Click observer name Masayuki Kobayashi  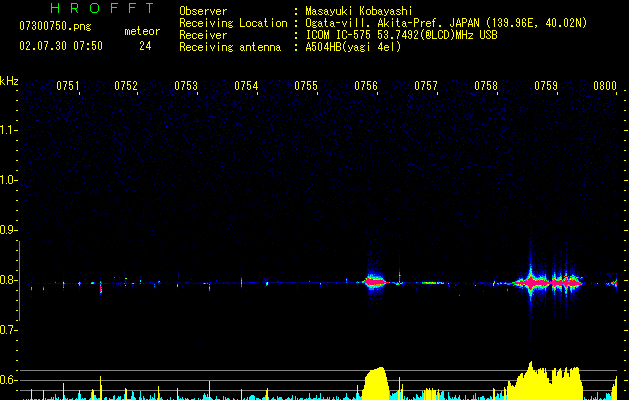coord(359,11)
